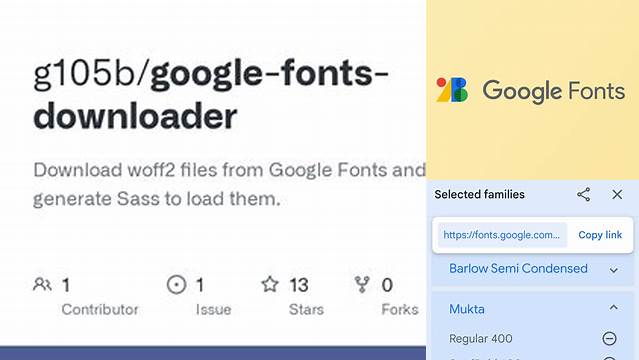Click the 'Issue' label
639x360 pixels.
(213, 309)
